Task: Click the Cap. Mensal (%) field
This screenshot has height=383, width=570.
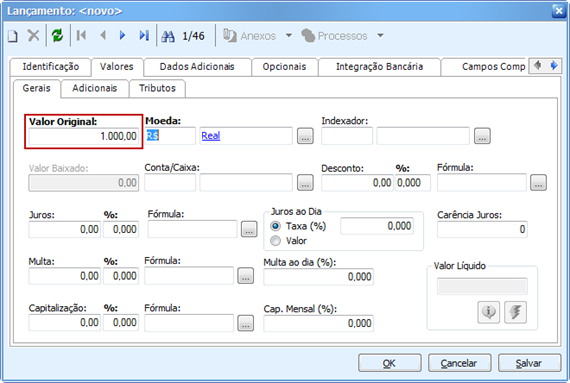Action: click(x=318, y=323)
